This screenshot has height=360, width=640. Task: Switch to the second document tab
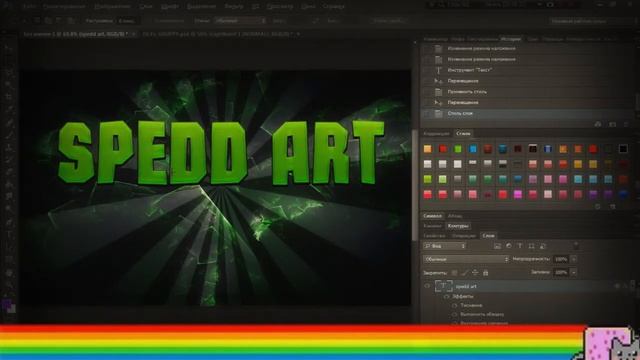[218, 34]
